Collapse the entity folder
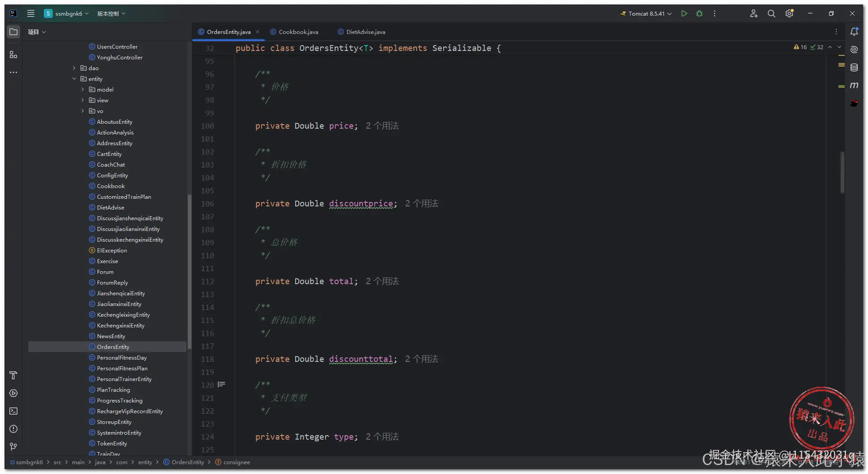Viewport: 868px width, 474px height. coord(74,79)
